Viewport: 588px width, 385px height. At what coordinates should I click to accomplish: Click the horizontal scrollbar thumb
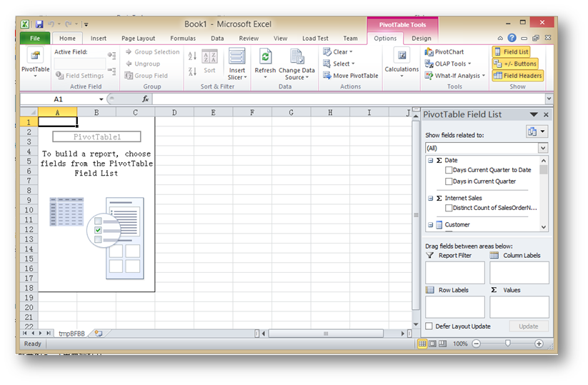point(326,334)
